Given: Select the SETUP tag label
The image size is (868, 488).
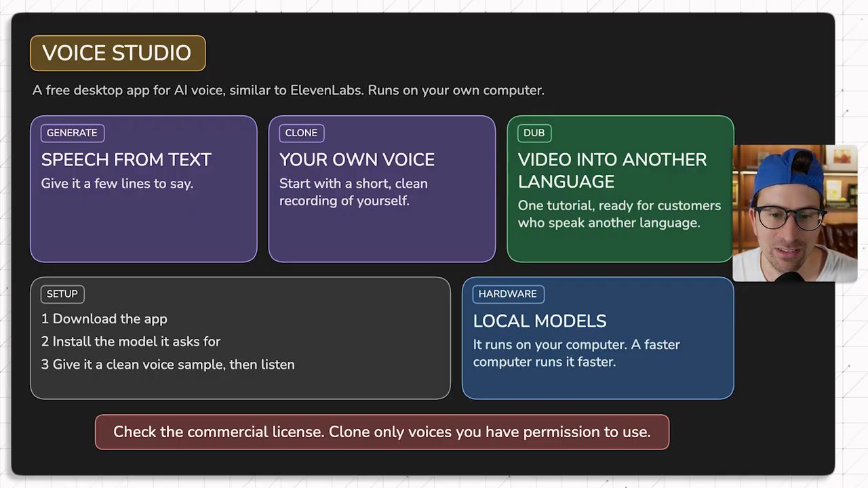Looking at the screenshot, I should (62, 294).
